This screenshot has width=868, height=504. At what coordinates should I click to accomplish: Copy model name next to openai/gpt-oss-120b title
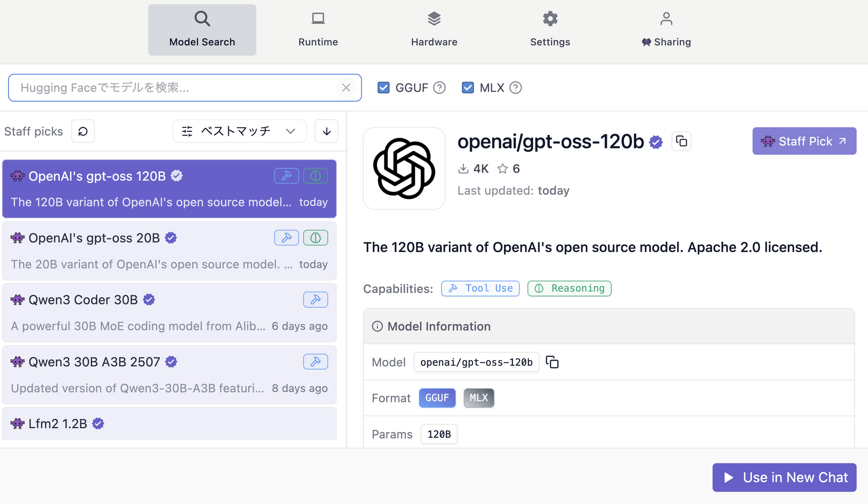click(x=681, y=141)
